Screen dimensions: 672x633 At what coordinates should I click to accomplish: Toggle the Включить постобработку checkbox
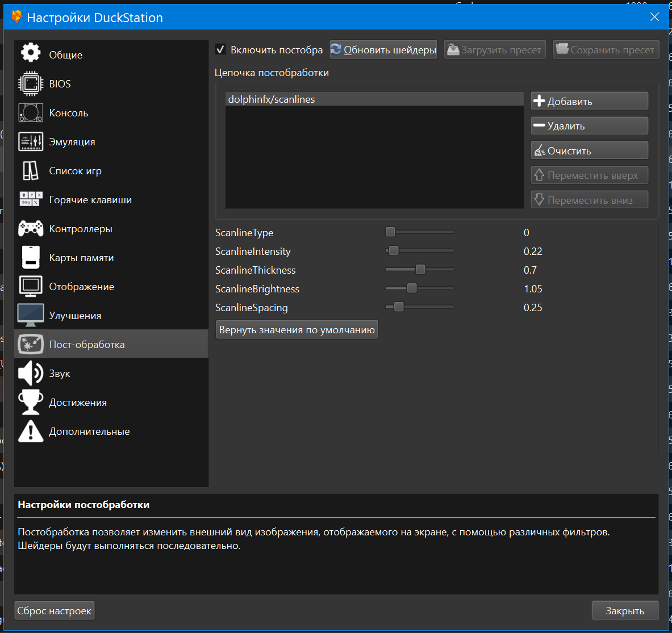[x=220, y=50]
